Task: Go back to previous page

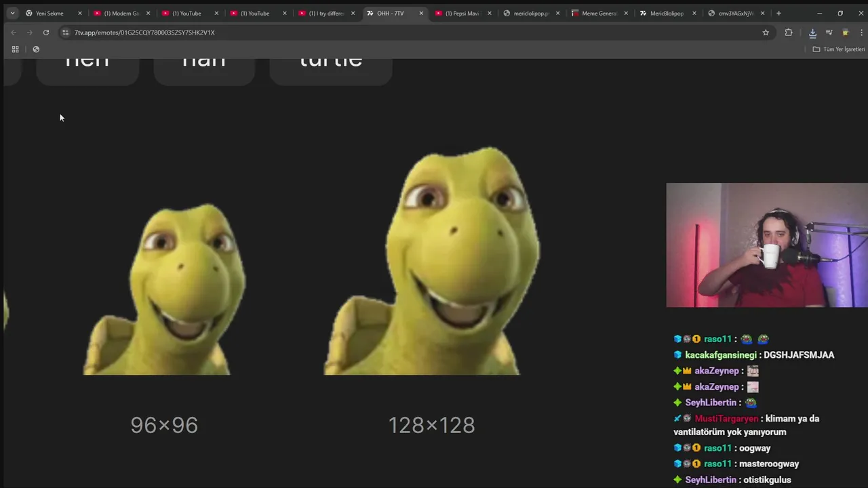Action: pos(13,33)
